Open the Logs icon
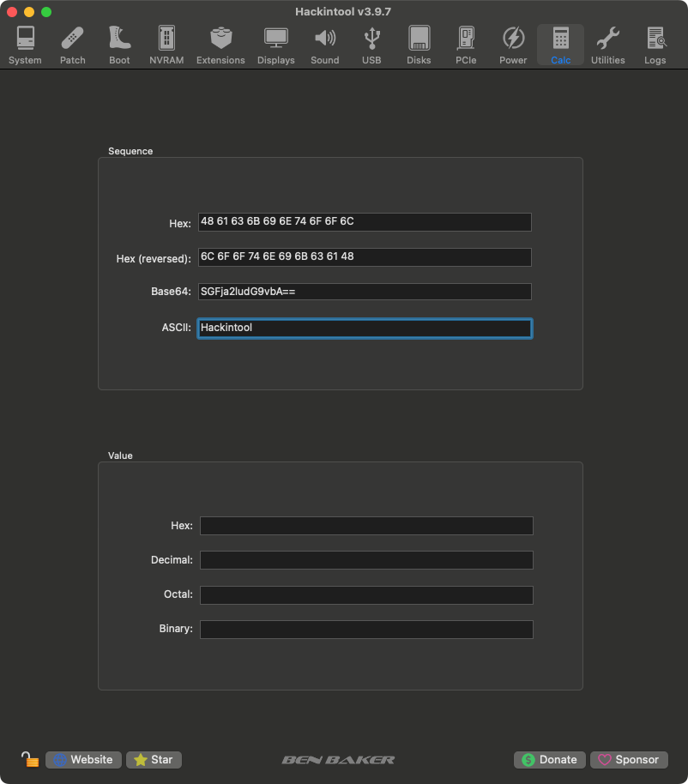Screen dimensions: 688x784 [x=655, y=38]
